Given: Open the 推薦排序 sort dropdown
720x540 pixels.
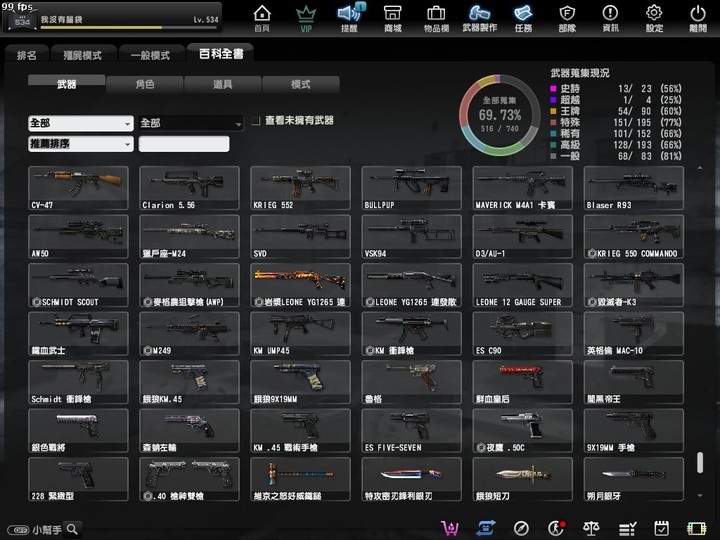Looking at the screenshot, I should [x=80, y=144].
